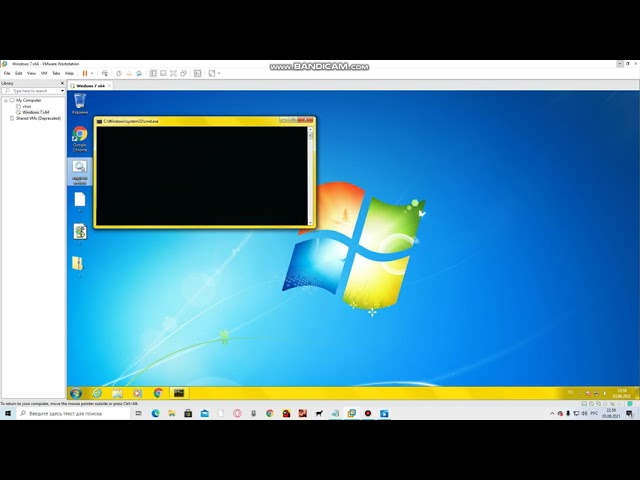Screen dimensions: 640x480
Task: Click the cmd window scrollbar down arrow
Action: pyautogui.click(x=310, y=222)
